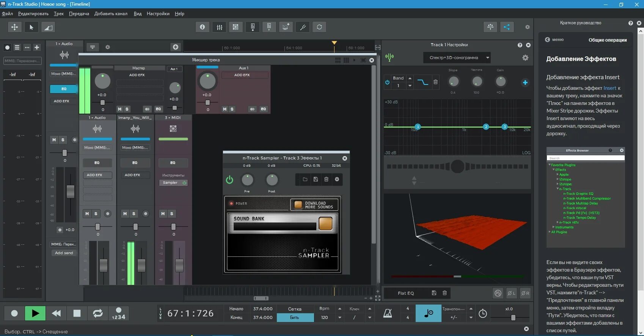Image resolution: width=644 pixels, height=336 pixels.
Task: Open the Help menu
Action: (179, 14)
